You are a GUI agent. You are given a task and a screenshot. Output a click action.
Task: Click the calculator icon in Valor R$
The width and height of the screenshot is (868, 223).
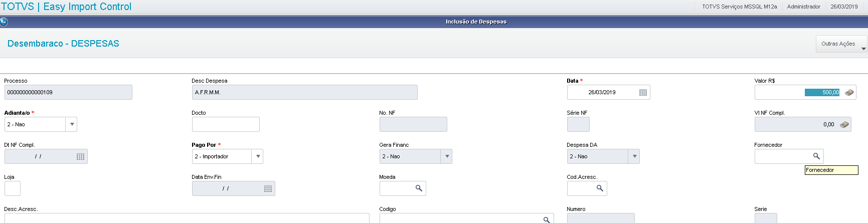coord(849,93)
